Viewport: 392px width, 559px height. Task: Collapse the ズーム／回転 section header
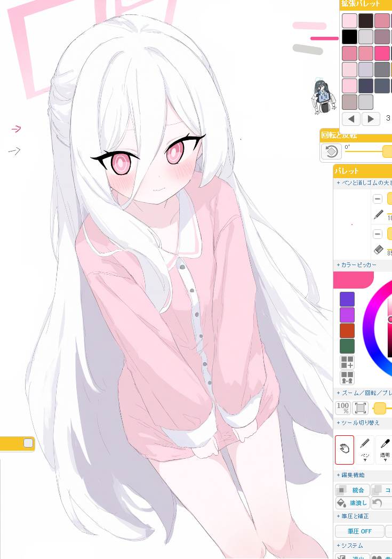click(x=363, y=393)
